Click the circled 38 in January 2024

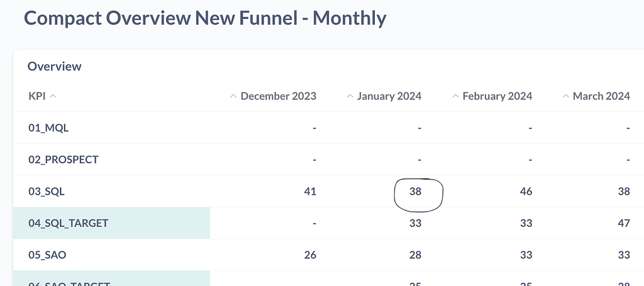point(415,192)
